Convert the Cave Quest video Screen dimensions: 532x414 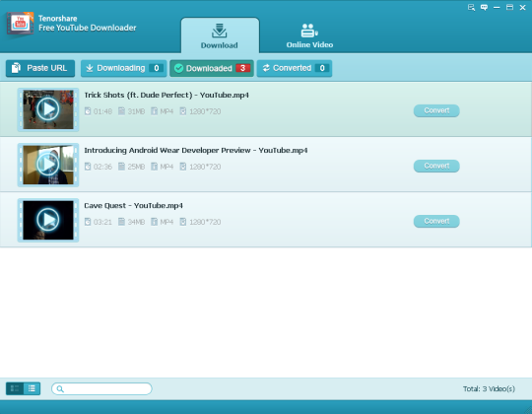coord(436,221)
